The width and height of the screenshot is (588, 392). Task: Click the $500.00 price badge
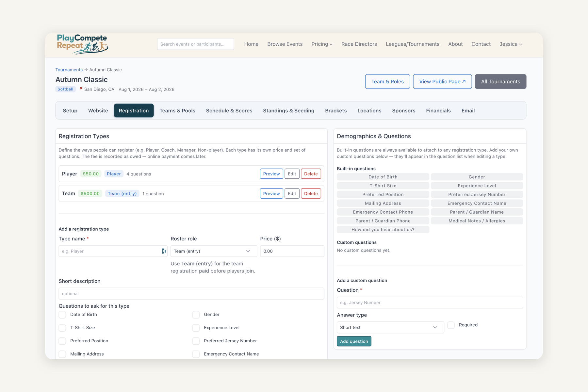(x=90, y=194)
